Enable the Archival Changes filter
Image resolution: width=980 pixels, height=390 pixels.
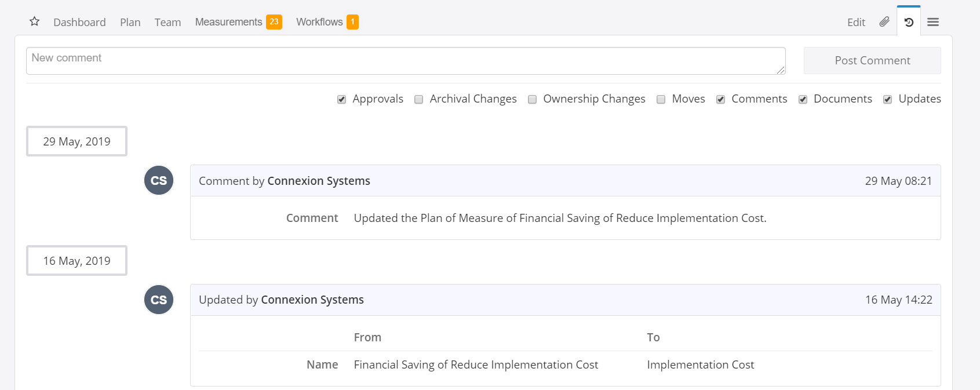pyautogui.click(x=419, y=100)
